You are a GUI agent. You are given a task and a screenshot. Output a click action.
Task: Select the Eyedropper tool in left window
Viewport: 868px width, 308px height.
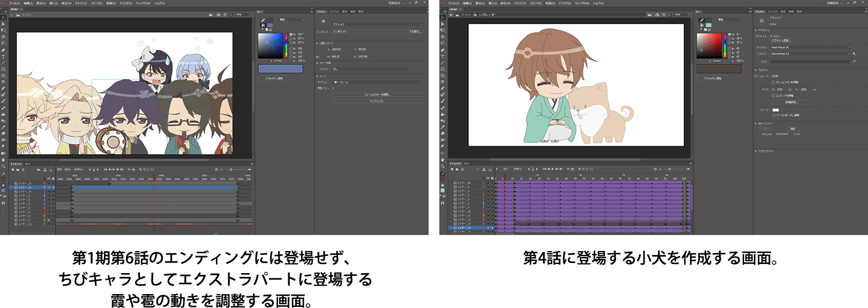3,127
